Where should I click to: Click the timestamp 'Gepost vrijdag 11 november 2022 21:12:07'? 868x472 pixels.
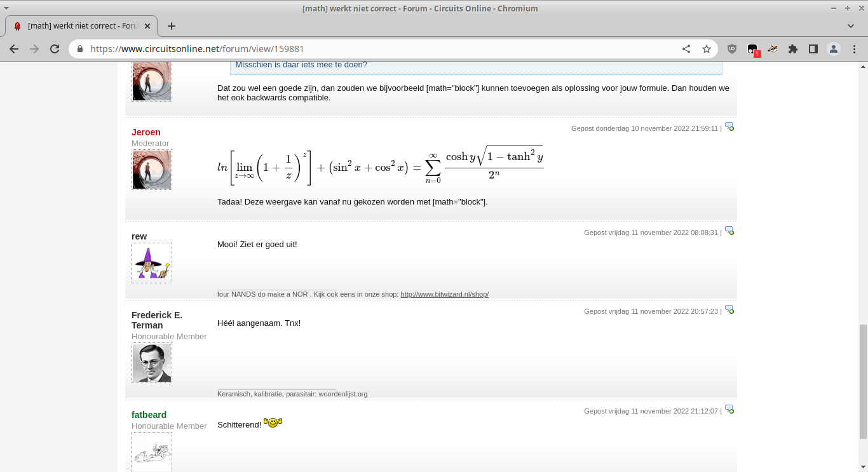pyautogui.click(x=651, y=411)
